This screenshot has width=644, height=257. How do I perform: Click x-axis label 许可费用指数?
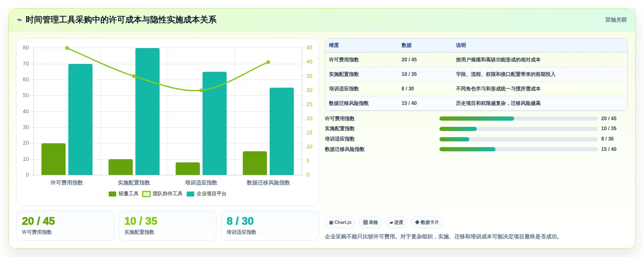pyautogui.click(x=67, y=183)
